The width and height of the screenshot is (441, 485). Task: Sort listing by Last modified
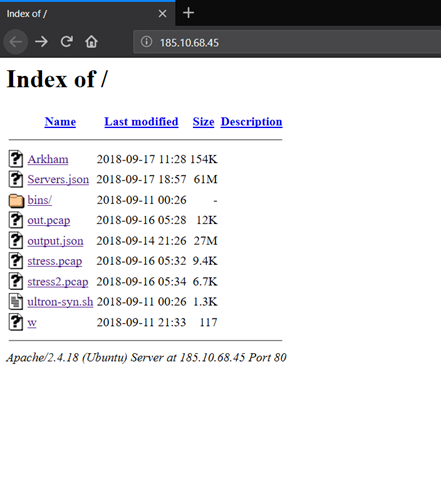(x=141, y=122)
